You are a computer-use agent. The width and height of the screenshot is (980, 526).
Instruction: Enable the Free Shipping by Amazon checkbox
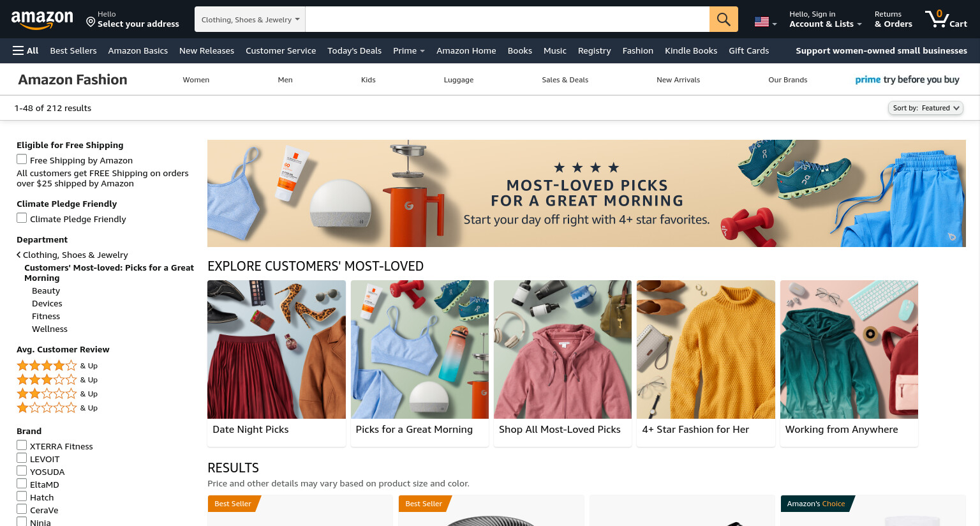(x=22, y=159)
